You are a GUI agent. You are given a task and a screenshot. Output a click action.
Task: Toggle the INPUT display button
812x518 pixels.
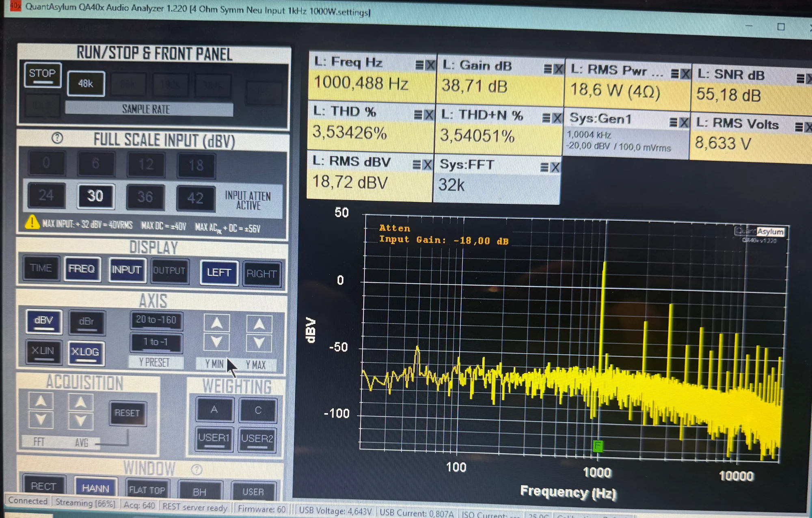tap(127, 270)
